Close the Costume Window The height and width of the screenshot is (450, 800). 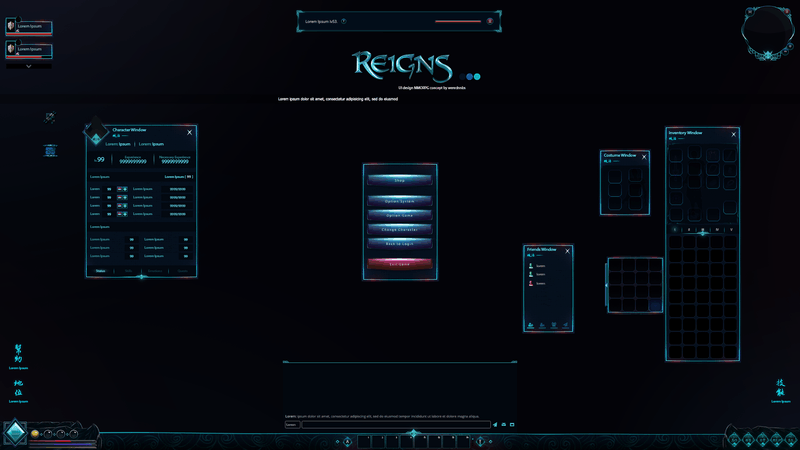644,157
